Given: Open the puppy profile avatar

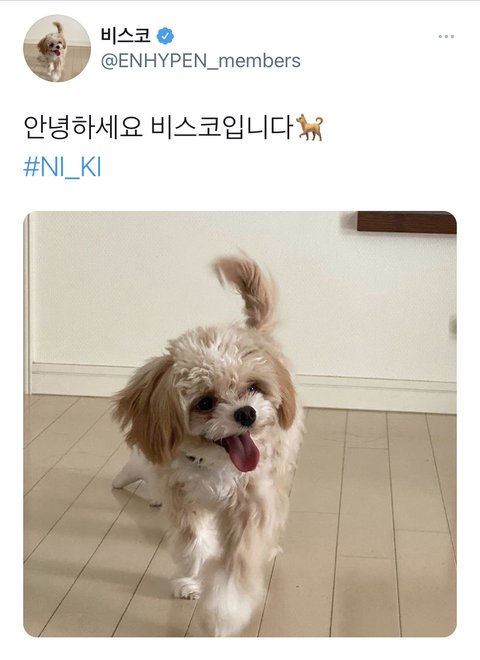Looking at the screenshot, I should (x=57, y=48).
